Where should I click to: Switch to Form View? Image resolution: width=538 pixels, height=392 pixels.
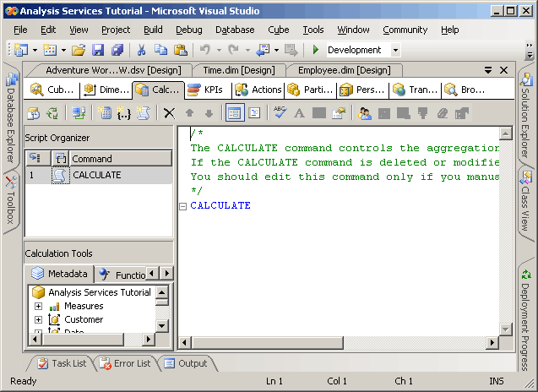[235, 113]
